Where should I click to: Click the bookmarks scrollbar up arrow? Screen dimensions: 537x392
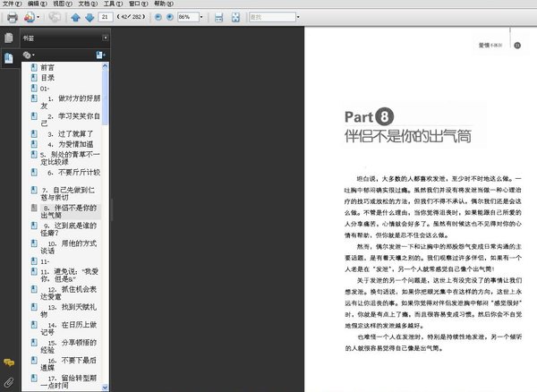click(x=105, y=66)
